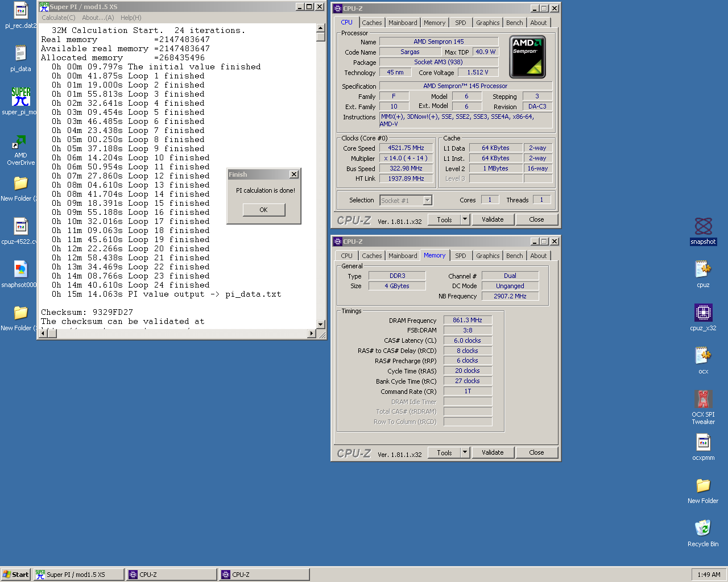Open SPD tab in top CPU-Z

click(461, 23)
